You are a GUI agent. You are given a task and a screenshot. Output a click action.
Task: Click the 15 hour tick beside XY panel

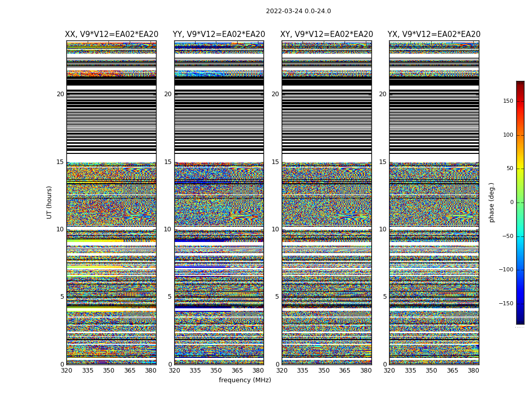coord(276,162)
